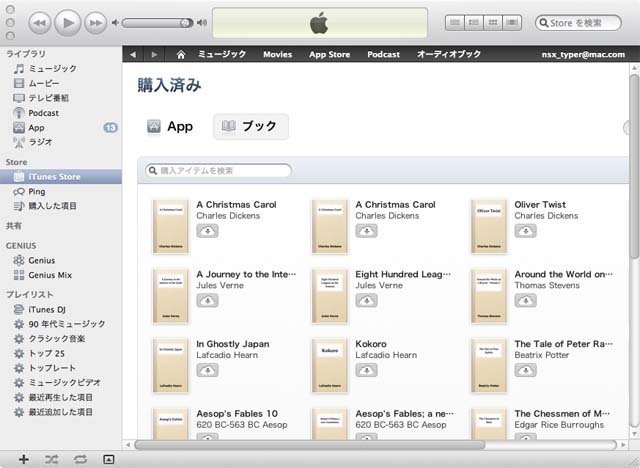Screen dimensions: 640x468
Task: Select ラジオ in library sidebar
Action: [61, 142]
